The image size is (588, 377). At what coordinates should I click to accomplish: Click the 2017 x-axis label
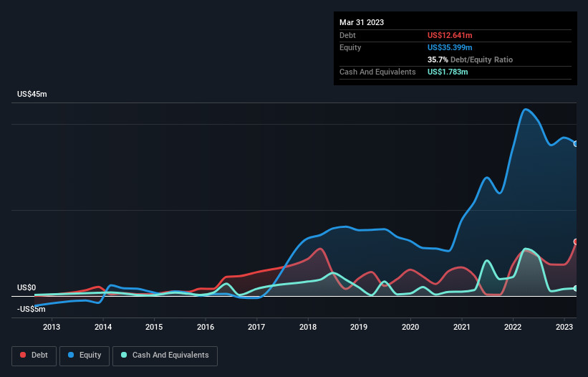pos(256,327)
